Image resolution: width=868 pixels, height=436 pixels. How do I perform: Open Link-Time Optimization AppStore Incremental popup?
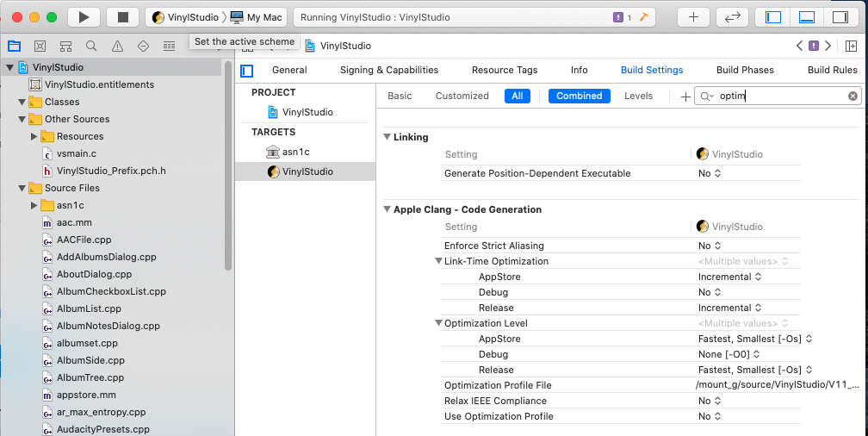click(729, 277)
